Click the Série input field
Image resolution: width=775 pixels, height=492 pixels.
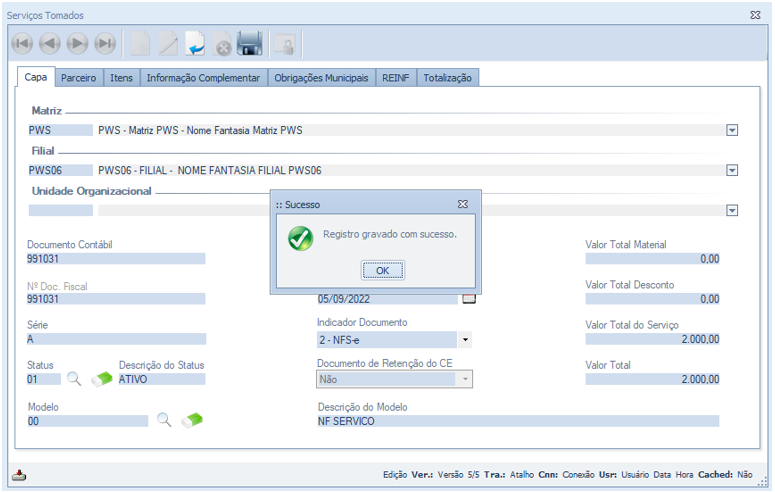click(116, 339)
